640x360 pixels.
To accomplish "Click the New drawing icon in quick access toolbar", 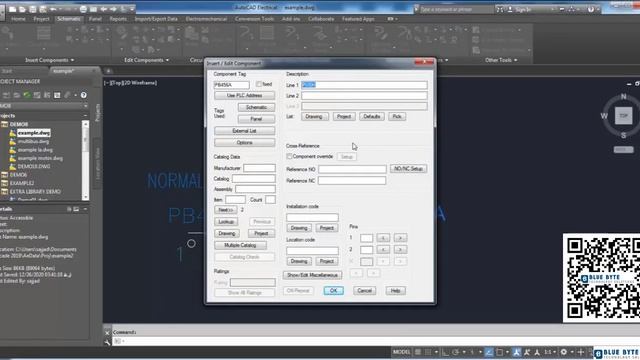I will click(13, 9).
